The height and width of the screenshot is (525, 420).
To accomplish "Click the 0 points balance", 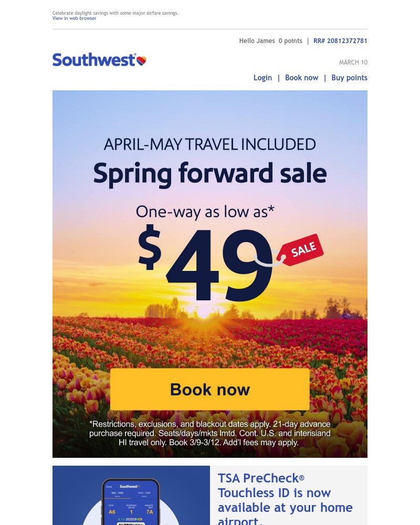I will 290,40.
